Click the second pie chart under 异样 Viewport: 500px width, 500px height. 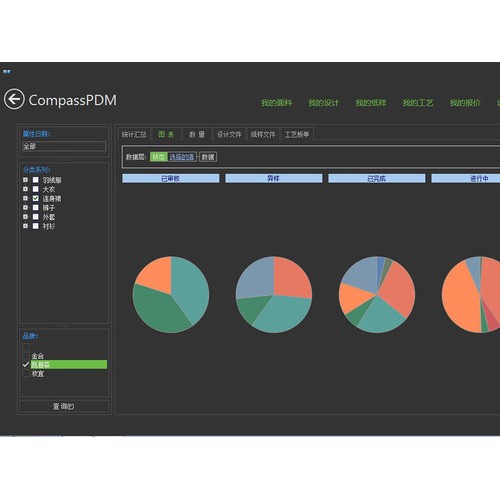pyautogui.click(x=274, y=294)
